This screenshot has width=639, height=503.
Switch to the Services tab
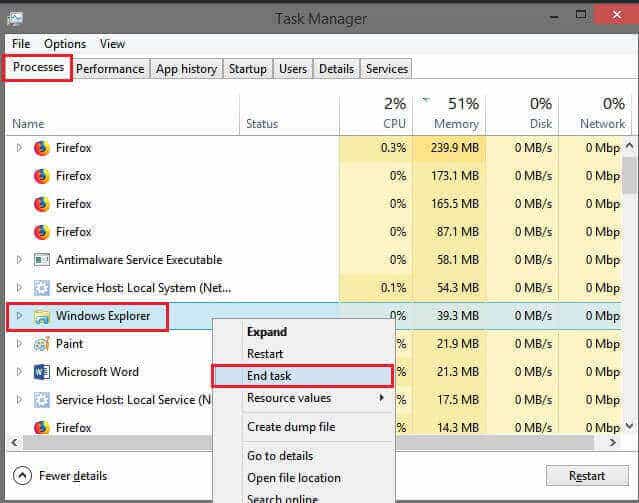(387, 69)
